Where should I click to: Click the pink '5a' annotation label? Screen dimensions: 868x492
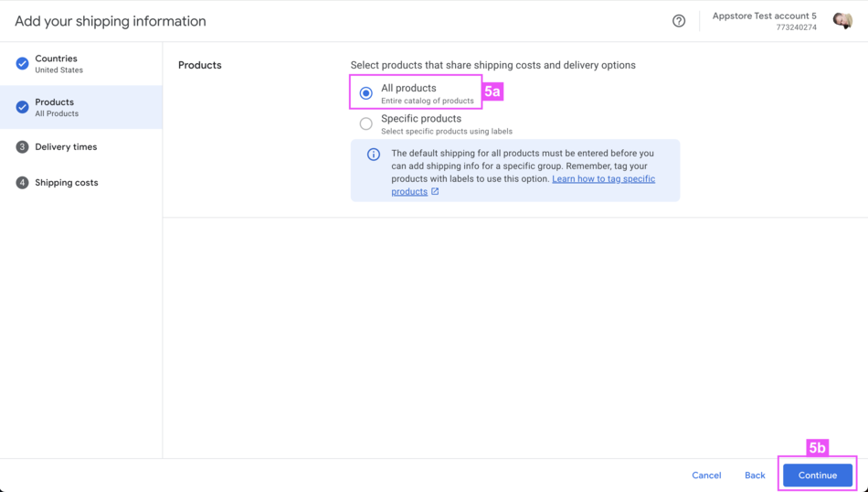[492, 91]
